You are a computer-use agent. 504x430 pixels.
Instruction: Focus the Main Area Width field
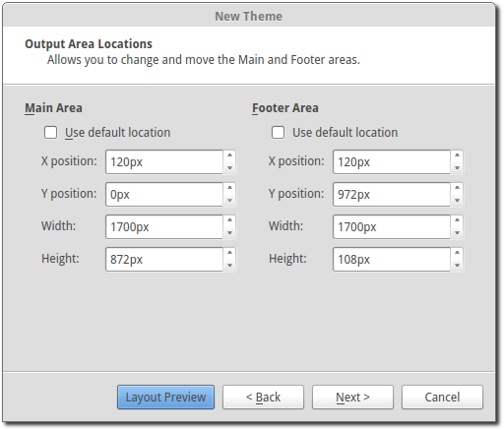point(164,227)
